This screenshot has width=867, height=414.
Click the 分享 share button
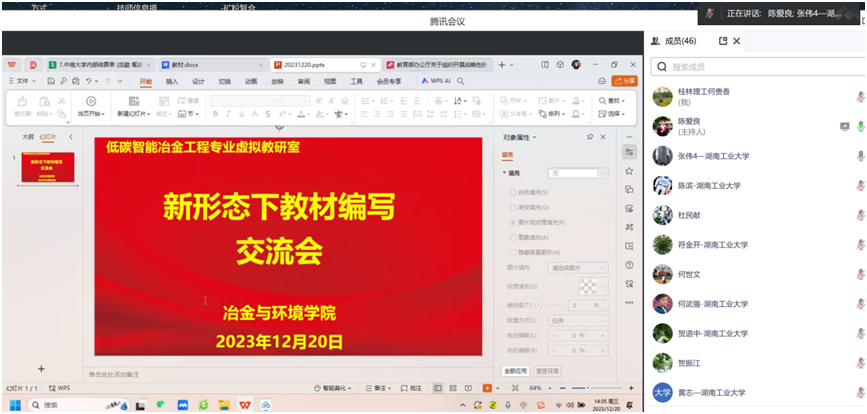(x=624, y=81)
